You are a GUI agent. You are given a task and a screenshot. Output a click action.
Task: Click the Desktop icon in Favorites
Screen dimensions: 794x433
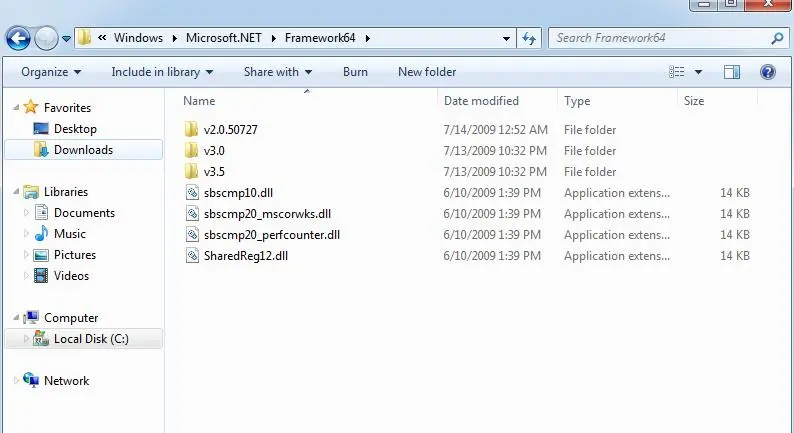pyautogui.click(x=41, y=129)
